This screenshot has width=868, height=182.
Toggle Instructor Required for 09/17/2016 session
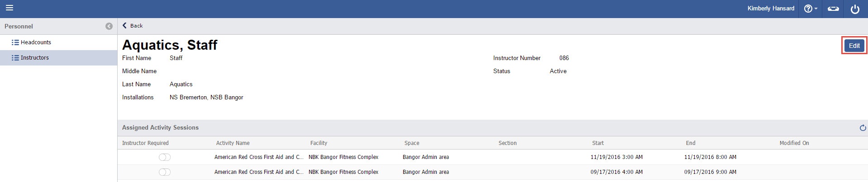[164, 172]
